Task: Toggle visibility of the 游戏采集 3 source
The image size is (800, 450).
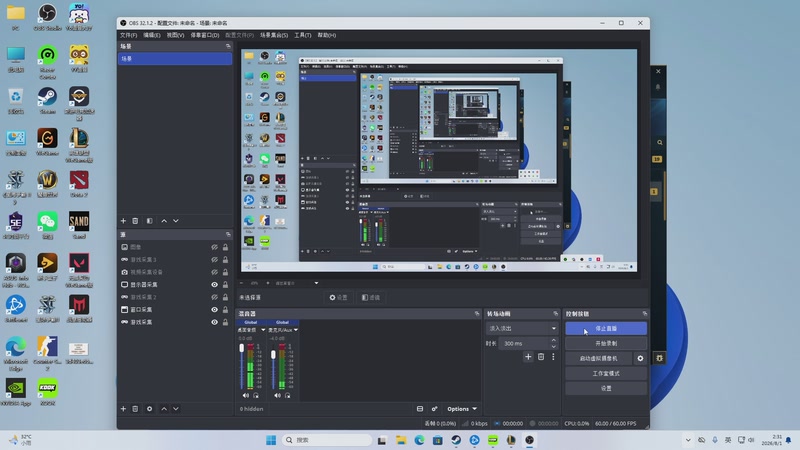Action: click(214, 260)
